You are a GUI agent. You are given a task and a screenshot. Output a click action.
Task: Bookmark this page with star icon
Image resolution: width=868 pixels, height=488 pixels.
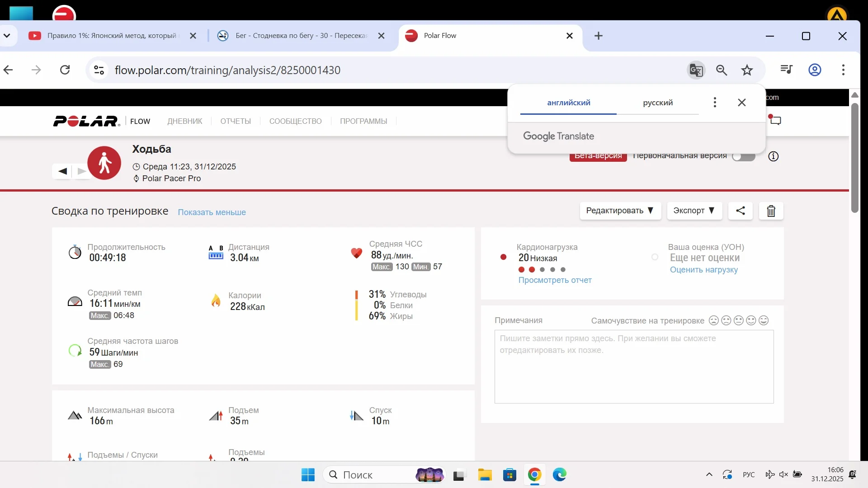point(747,70)
